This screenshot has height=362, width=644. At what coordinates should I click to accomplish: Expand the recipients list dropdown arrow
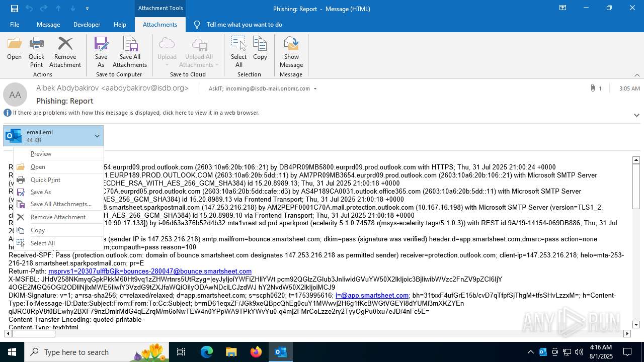coord(315,89)
